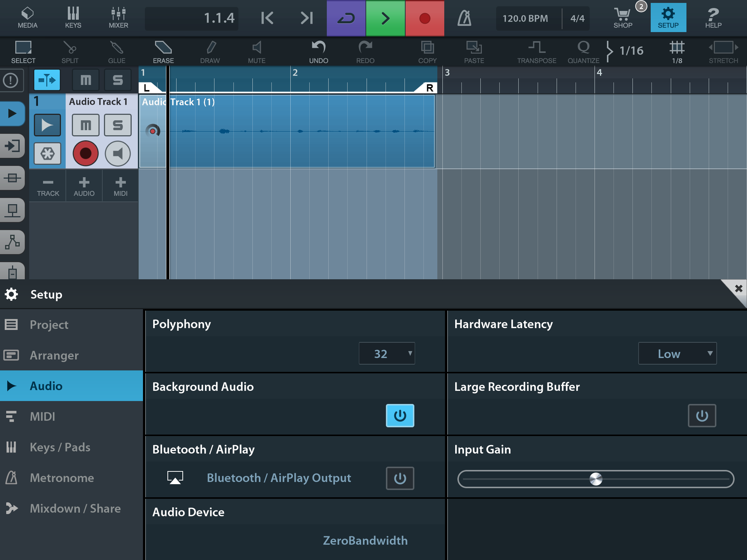747x560 pixels.
Task: Open the Mixdown / Share section
Action: tap(71, 508)
